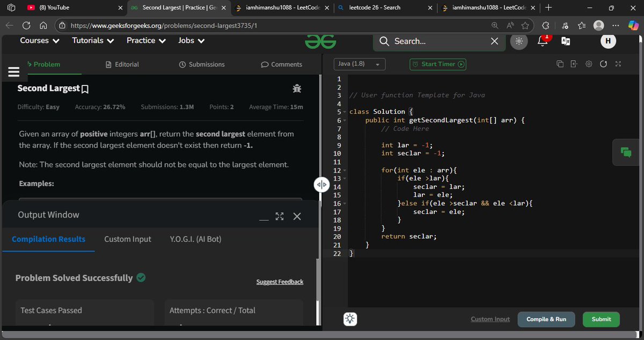This screenshot has width=644, height=340.
Task: Switch to the Submissions tab
Action: [202, 64]
